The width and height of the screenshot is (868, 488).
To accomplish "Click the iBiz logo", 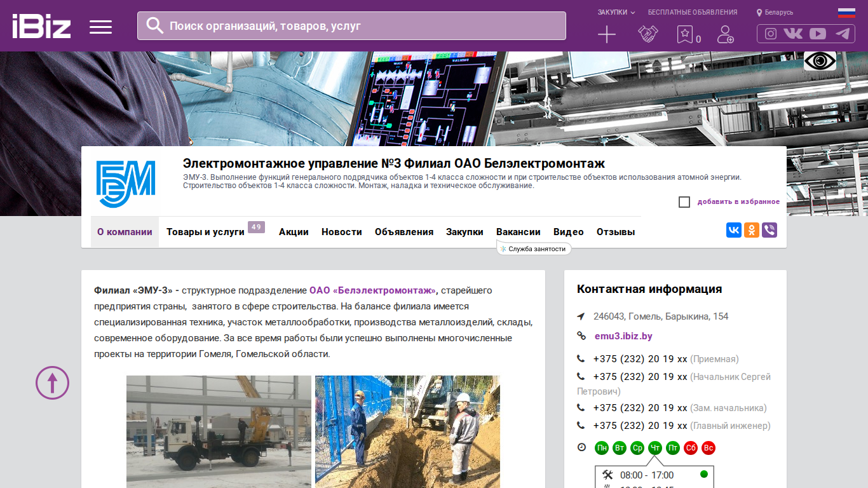I will tap(41, 26).
